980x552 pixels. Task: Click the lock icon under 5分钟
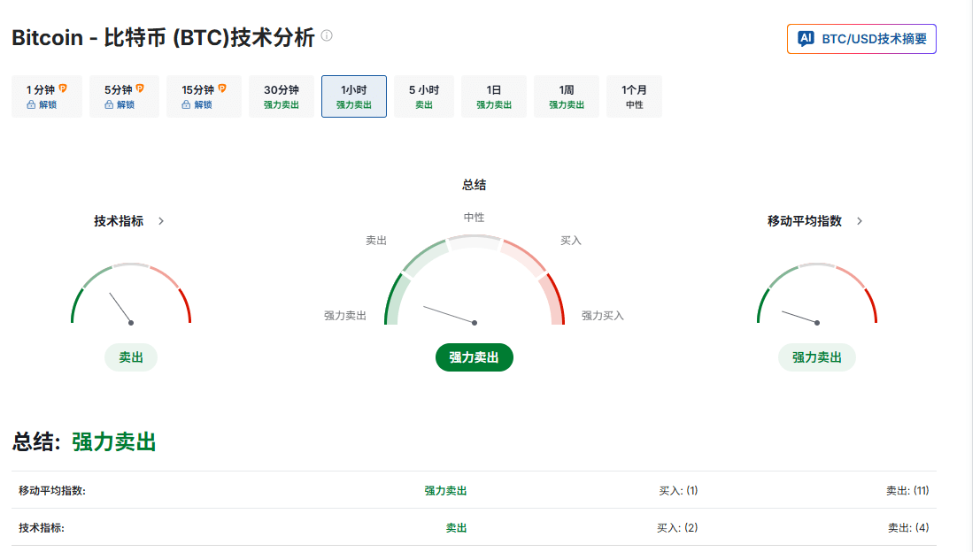coord(109,105)
